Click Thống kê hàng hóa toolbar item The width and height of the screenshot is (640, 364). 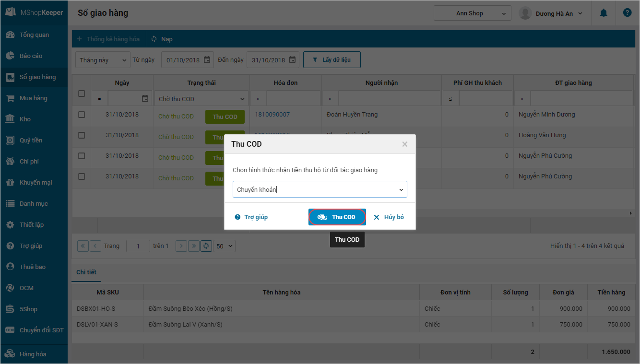click(x=108, y=39)
